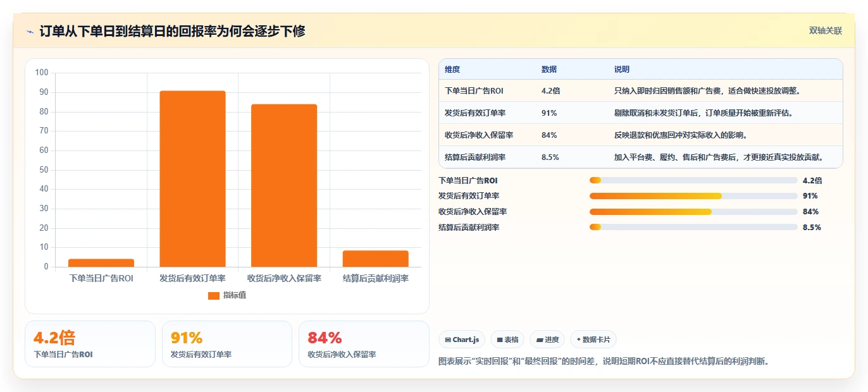The width and height of the screenshot is (868, 392).
Task: Click the 8.5% value in the table
Action: click(550, 157)
